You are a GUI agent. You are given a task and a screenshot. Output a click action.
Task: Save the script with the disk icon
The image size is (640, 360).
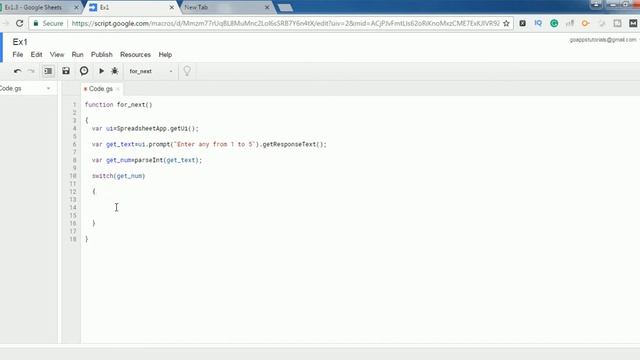click(66, 71)
